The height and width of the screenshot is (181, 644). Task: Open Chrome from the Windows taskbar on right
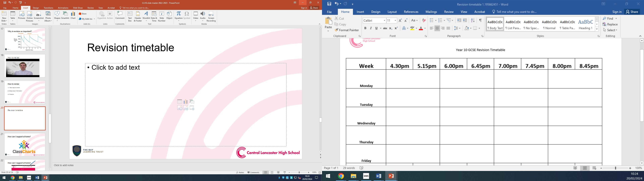[x=341, y=176]
